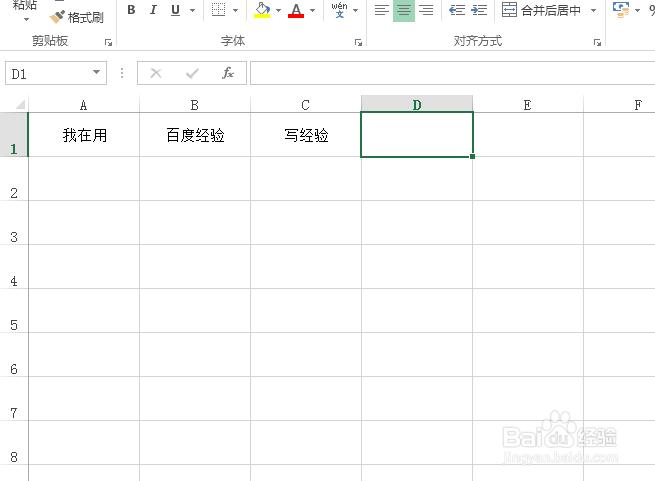Click the Name Box showing D1
Screen dimensions: 655x481
pos(48,74)
